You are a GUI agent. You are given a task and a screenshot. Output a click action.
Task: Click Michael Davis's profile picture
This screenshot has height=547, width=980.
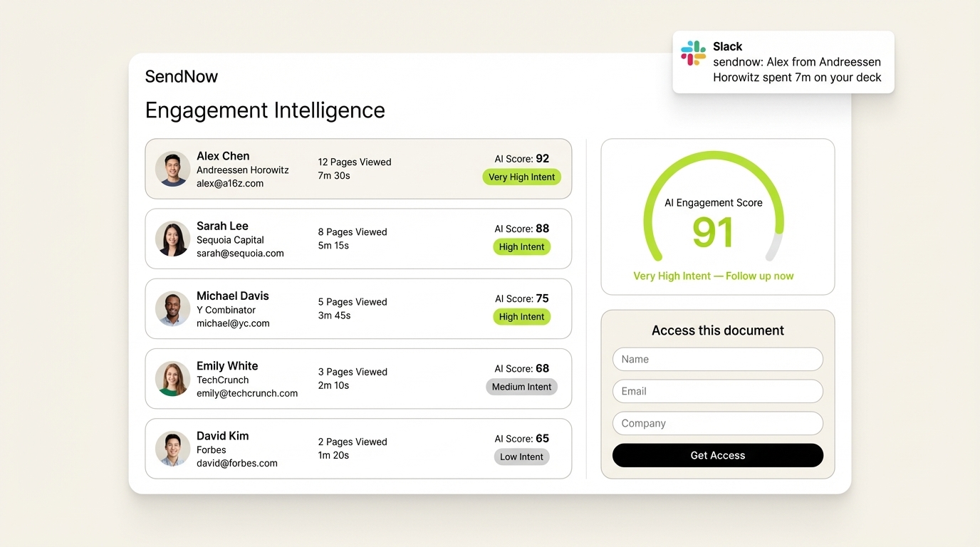click(x=172, y=308)
